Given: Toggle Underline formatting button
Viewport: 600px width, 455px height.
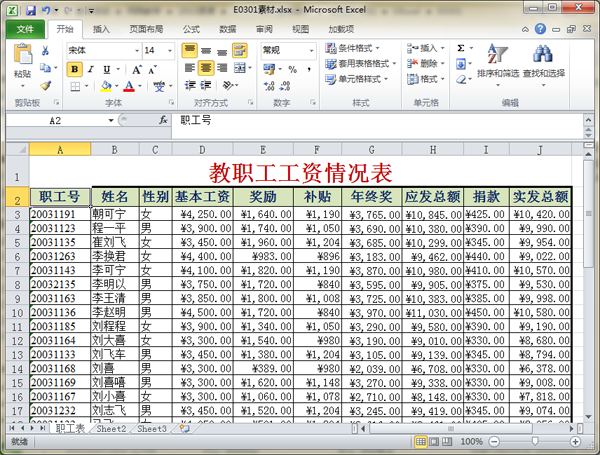Looking at the screenshot, I should [x=105, y=70].
